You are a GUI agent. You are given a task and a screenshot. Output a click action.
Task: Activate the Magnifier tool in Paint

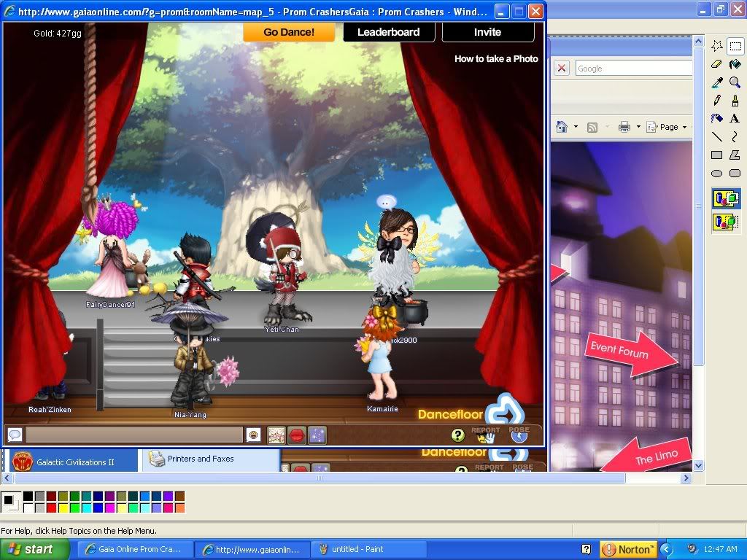coord(735,82)
